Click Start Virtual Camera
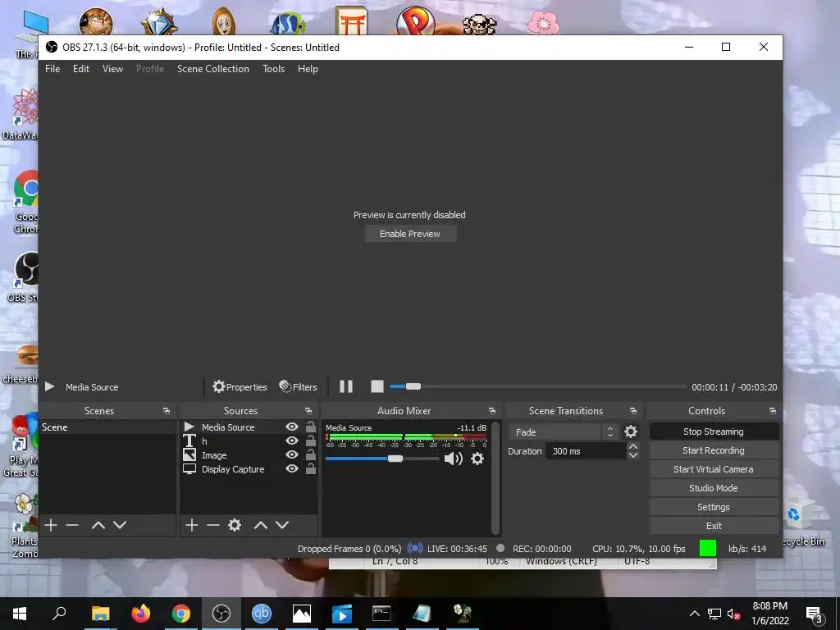This screenshot has height=630, width=840. click(714, 468)
